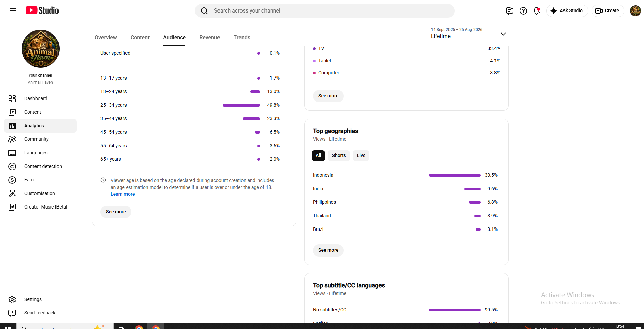Image resolution: width=644 pixels, height=329 pixels.
Task: Open the Help question mark icon
Action: click(x=523, y=11)
